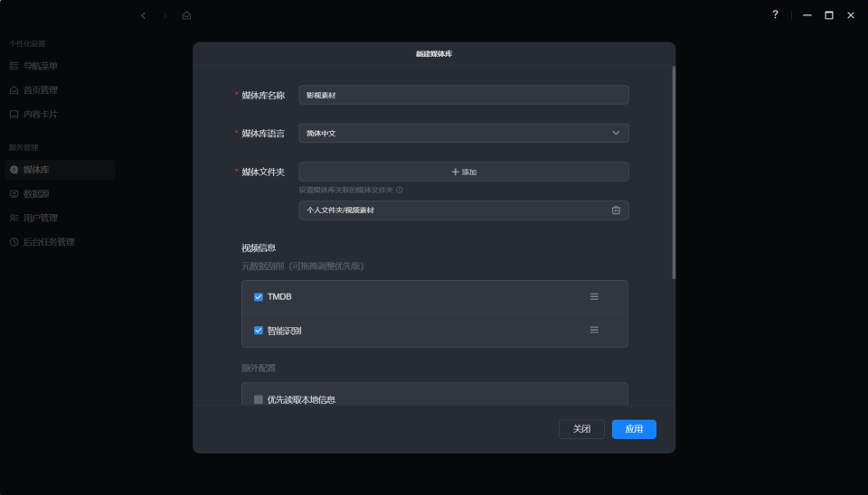Click the 视频信息 section heading
The image size is (868, 495).
click(x=259, y=247)
